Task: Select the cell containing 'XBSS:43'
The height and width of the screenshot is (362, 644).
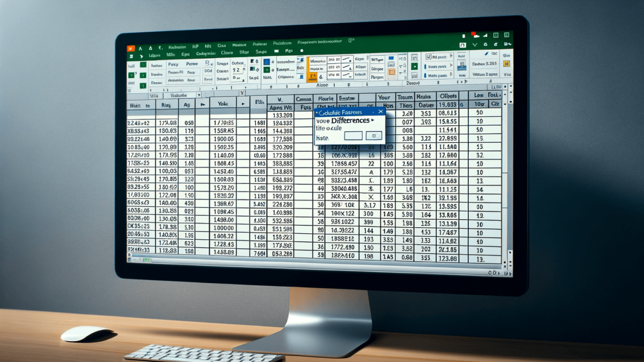Action: coord(140,131)
